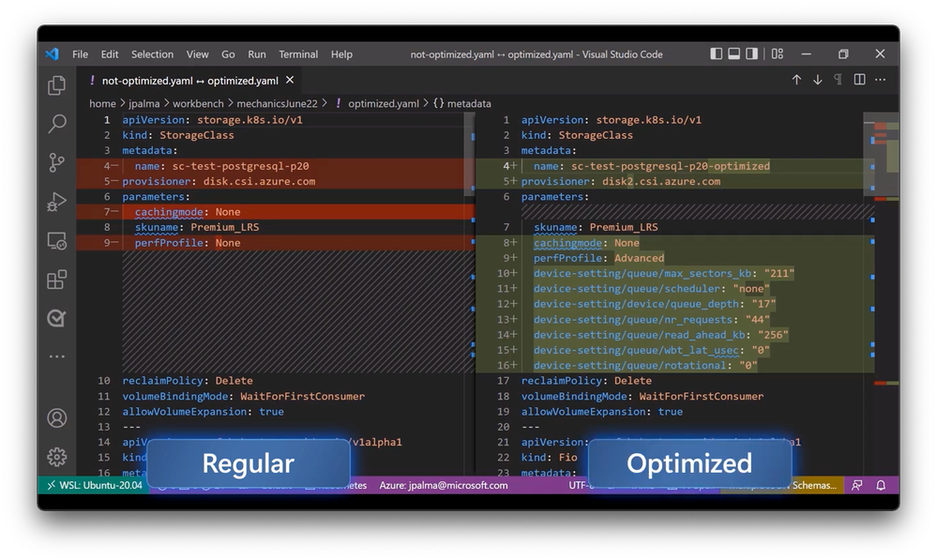Go to next change arrow

pos(818,80)
